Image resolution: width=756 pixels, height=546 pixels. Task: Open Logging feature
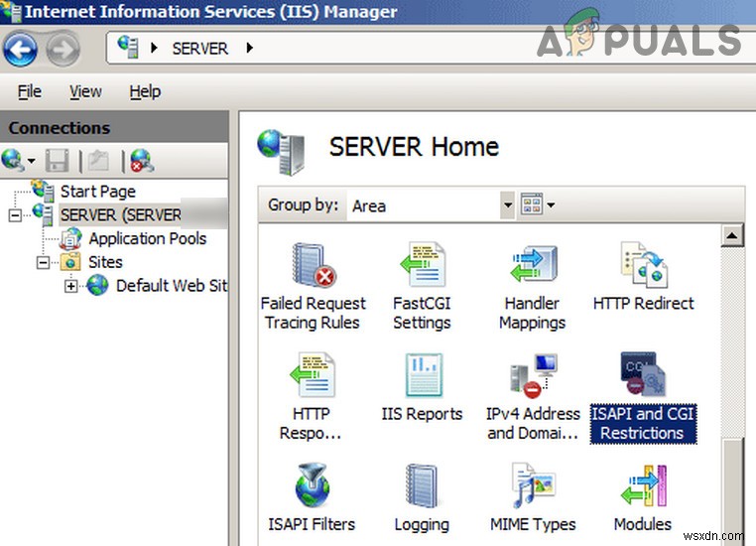click(422, 497)
